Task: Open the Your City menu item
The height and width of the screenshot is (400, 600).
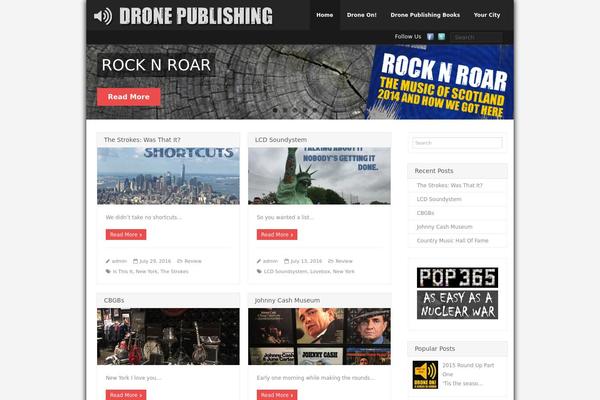Action: coord(487,15)
